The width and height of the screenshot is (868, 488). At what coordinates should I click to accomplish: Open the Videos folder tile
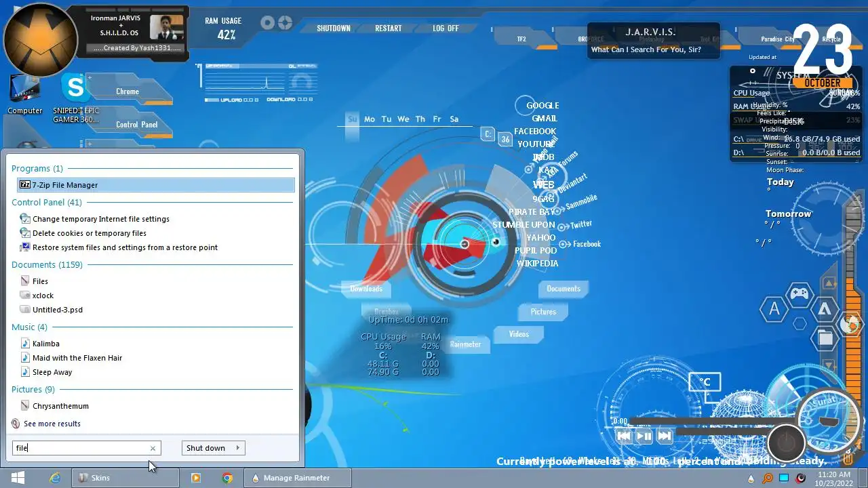519,334
